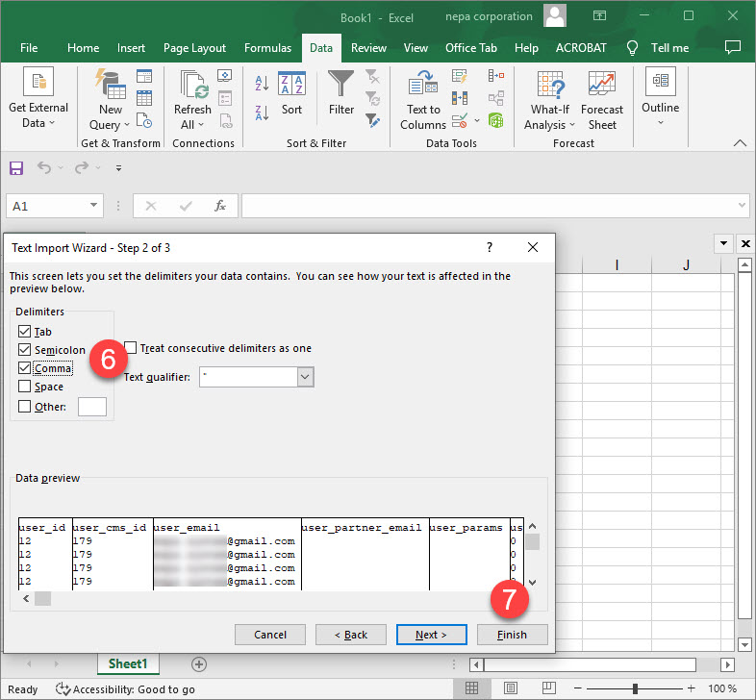This screenshot has width=756, height=700.
Task: Select the Sheet1 tab
Action: coord(128,663)
